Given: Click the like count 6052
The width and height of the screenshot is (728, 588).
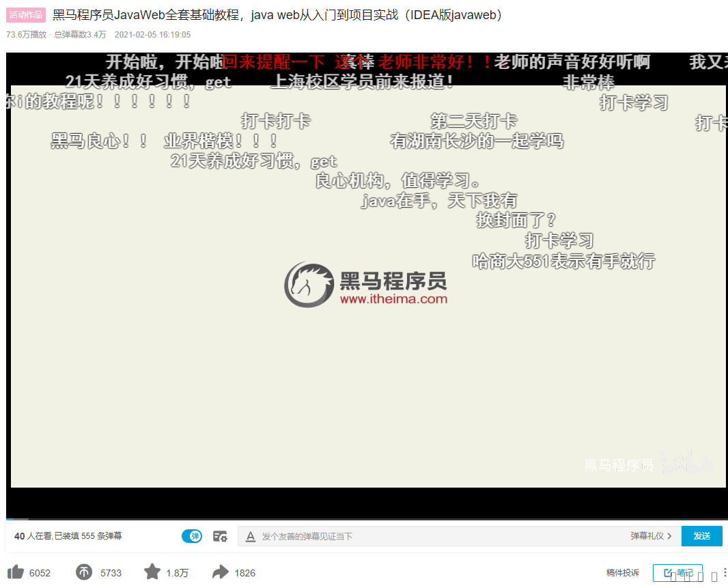Looking at the screenshot, I should (x=40, y=573).
